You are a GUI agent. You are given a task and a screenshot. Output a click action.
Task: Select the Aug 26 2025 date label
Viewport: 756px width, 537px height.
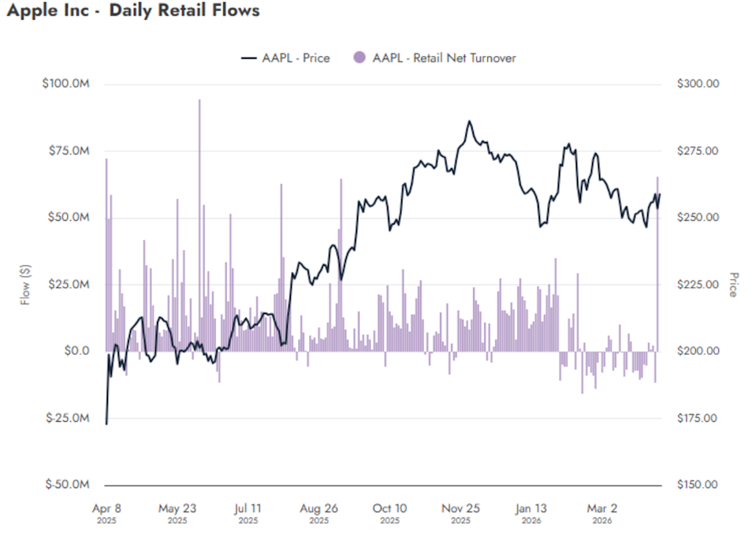point(318,513)
